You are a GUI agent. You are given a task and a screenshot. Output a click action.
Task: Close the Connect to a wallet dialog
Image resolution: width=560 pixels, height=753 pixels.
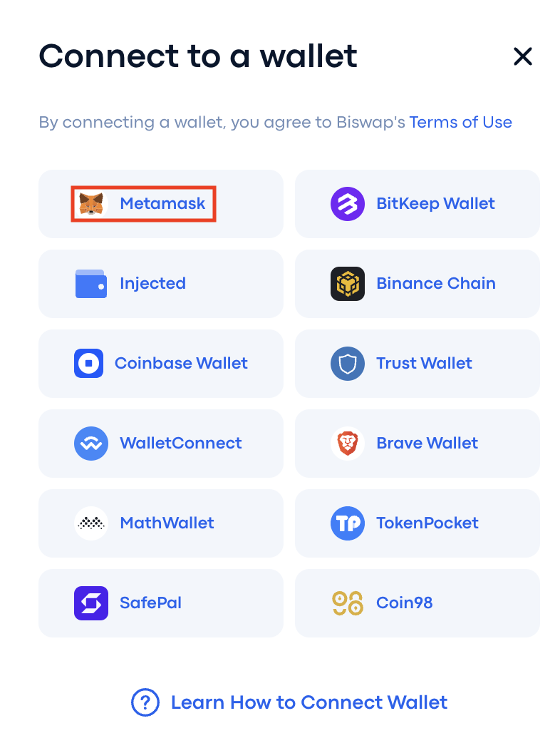click(x=523, y=56)
